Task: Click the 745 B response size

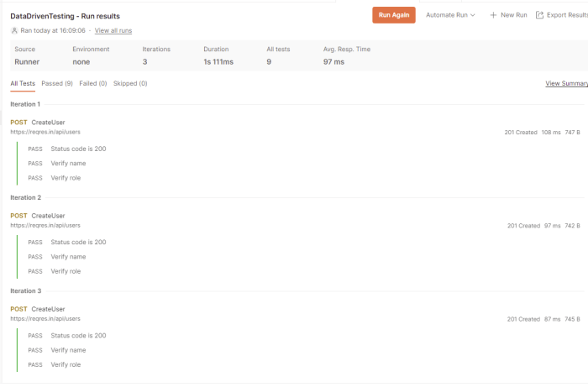Action: tap(572, 319)
